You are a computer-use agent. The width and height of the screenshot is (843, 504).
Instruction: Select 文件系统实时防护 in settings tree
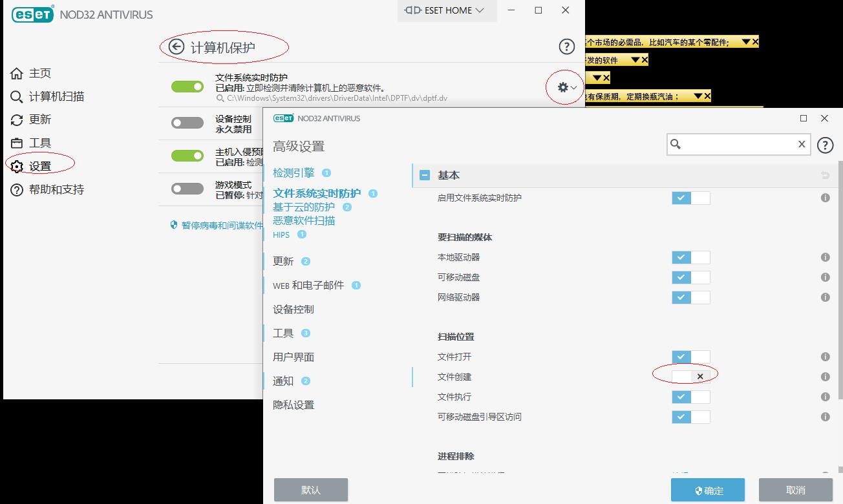point(317,193)
